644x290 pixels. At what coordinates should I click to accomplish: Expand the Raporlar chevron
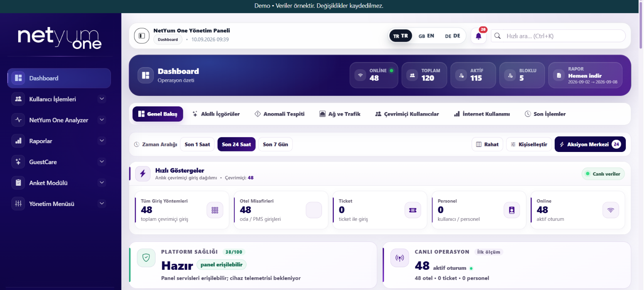101,141
